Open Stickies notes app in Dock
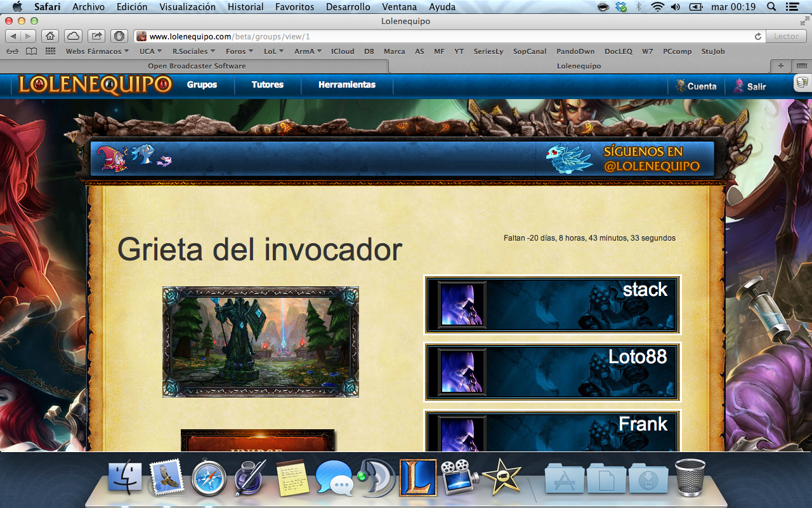 [292, 478]
